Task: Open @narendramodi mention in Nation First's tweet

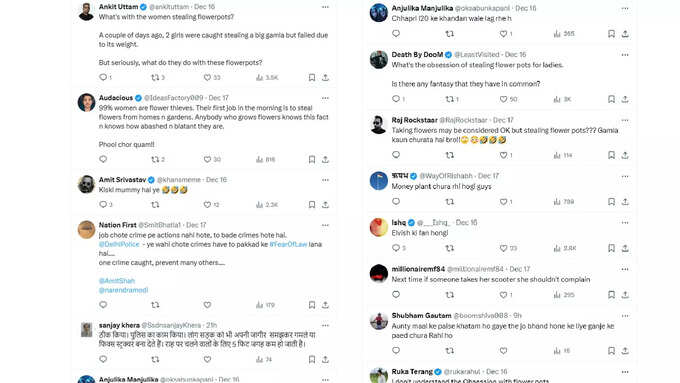Action: point(124,290)
